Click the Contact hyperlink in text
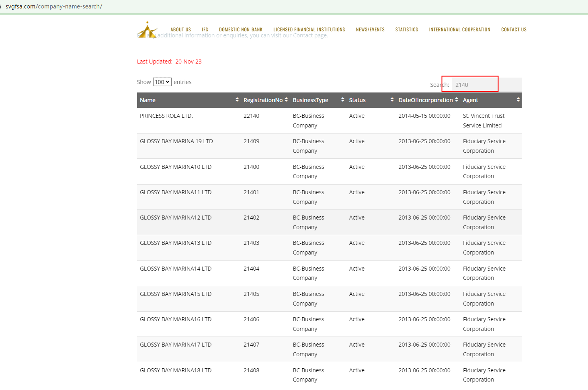Screen dimensions: 588x390 [303, 36]
